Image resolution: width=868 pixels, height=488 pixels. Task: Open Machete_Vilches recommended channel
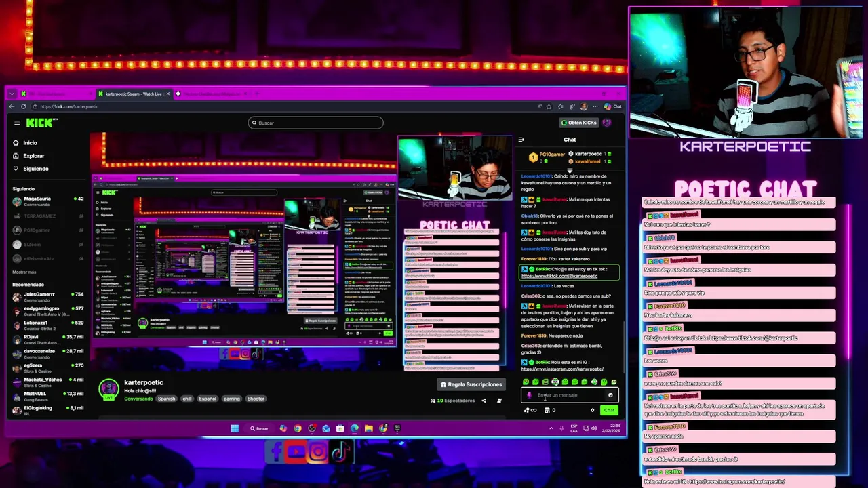tap(47, 382)
